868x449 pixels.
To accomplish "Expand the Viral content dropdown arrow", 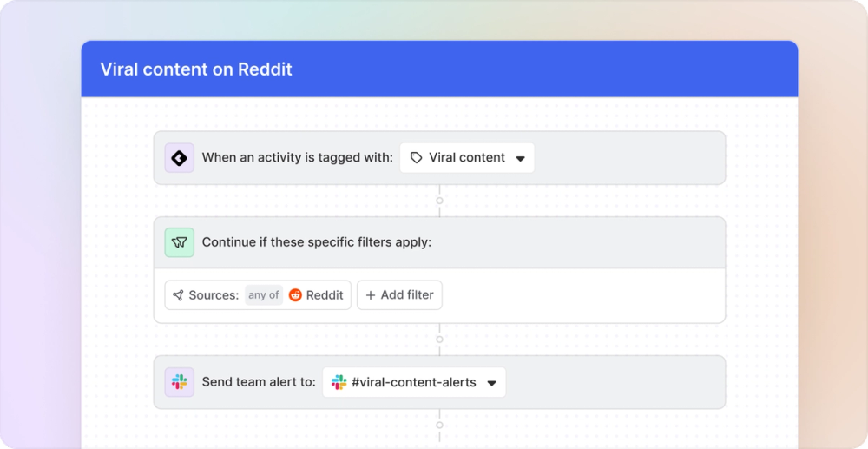I will click(x=521, y=159).
